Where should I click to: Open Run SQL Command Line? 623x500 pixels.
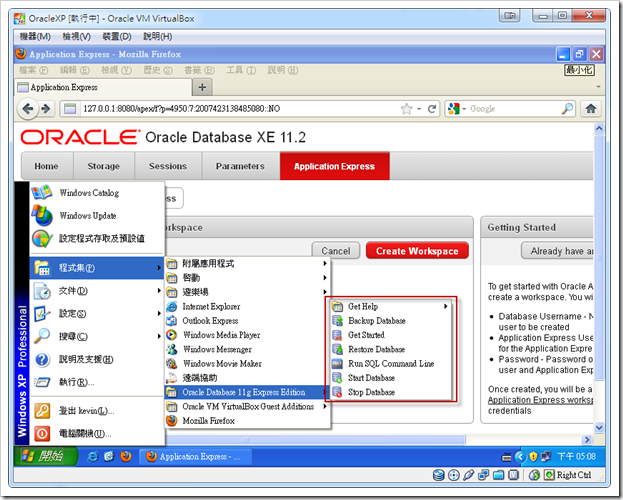tap(391, 364)
